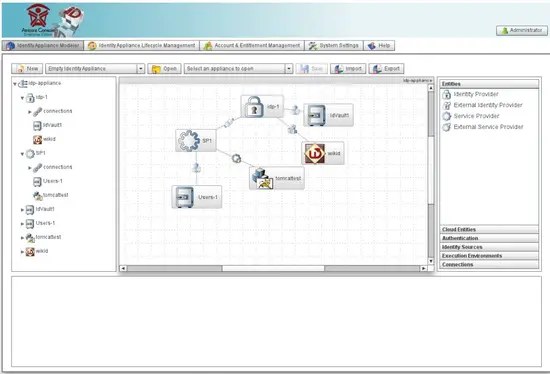Open the Empty Identity Appliance dropdown
Viewport: 550px width, 374px height.
click(141, 68)
